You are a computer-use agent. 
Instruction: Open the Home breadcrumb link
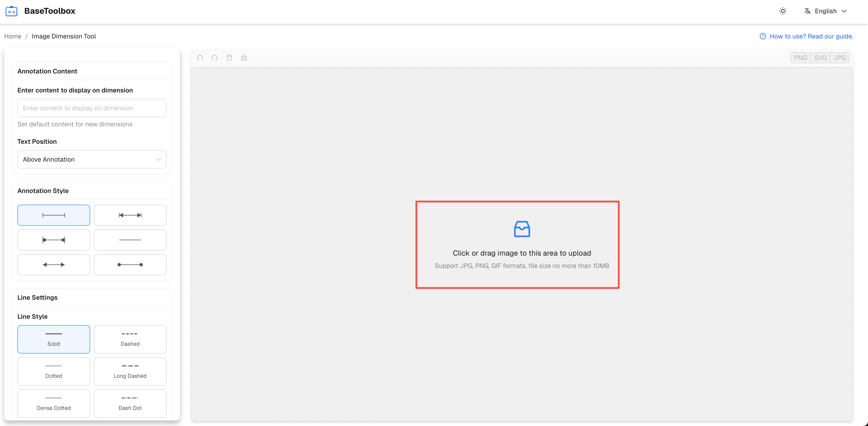pos(12,36)
